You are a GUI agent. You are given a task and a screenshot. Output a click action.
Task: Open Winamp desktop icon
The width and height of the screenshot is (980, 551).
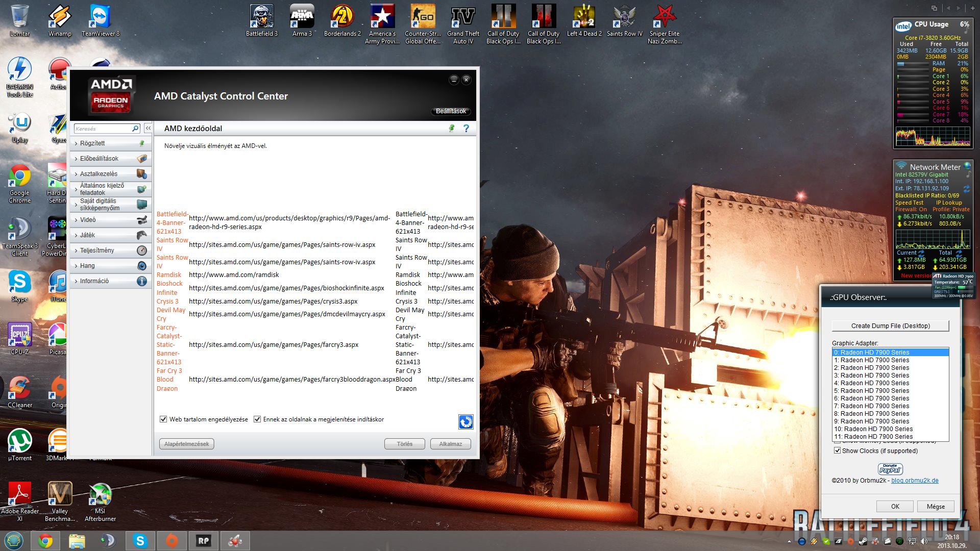tap(60, 20)
